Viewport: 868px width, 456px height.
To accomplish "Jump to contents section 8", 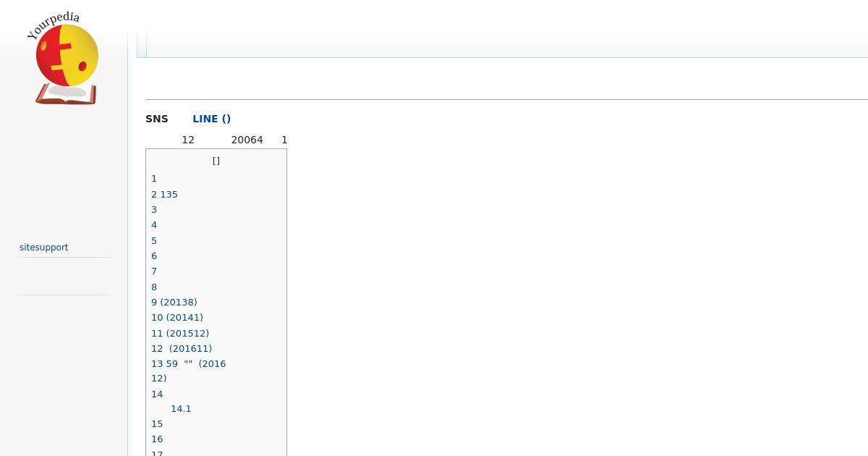I will click(x=154, y=287).
